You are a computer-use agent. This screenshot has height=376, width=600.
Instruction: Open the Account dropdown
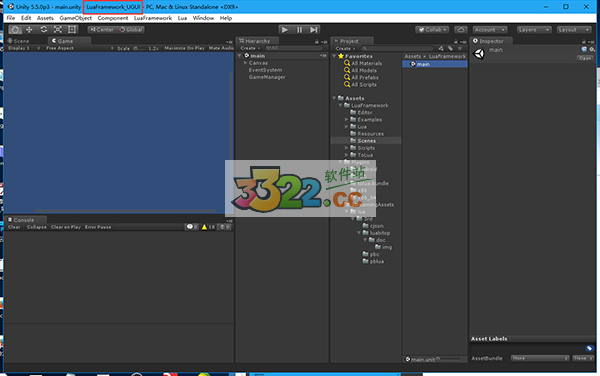click(490, 29)
